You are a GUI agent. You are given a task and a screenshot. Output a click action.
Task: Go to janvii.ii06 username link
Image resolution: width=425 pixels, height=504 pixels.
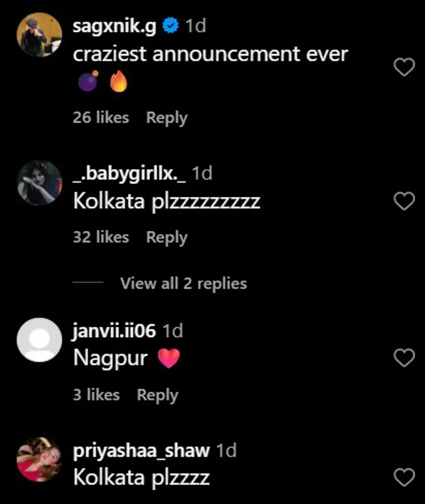pos(114,331)
